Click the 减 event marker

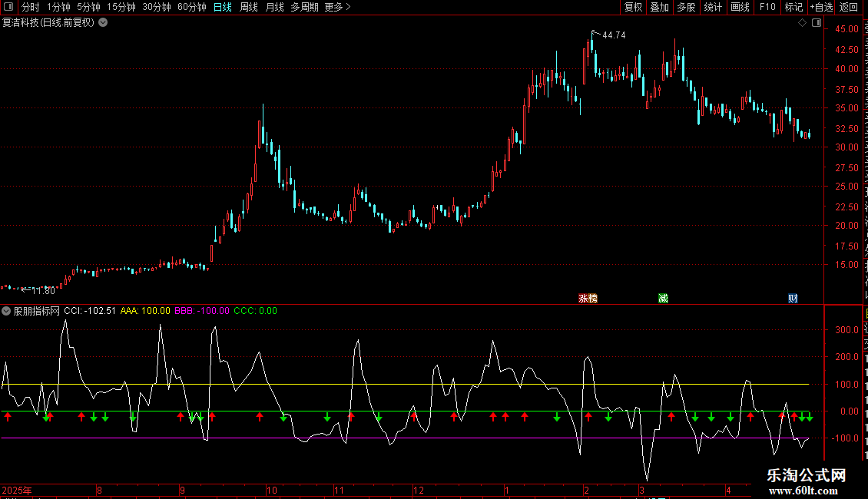point(663,298)
